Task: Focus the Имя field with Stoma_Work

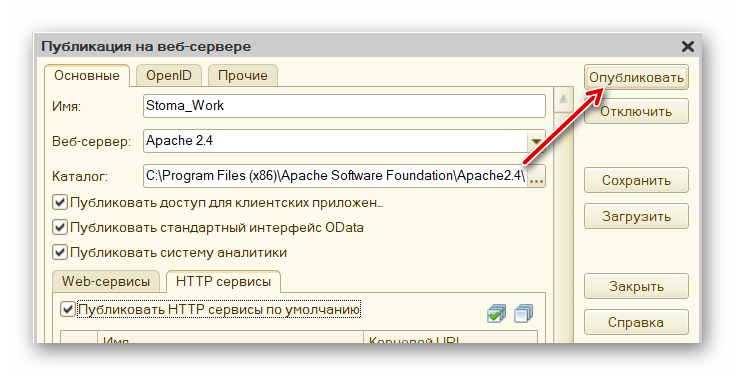Action: (x=344, y=106)
